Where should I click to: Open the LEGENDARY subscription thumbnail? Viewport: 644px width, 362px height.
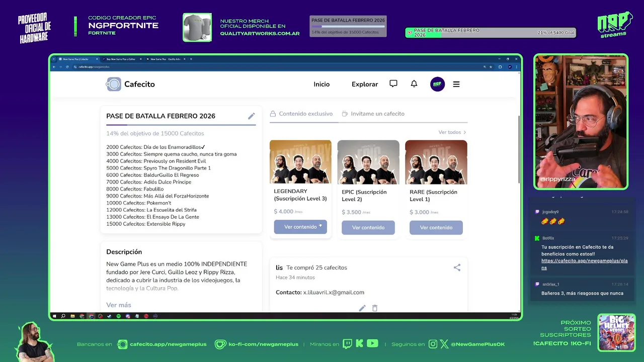(x=300, y=162)
